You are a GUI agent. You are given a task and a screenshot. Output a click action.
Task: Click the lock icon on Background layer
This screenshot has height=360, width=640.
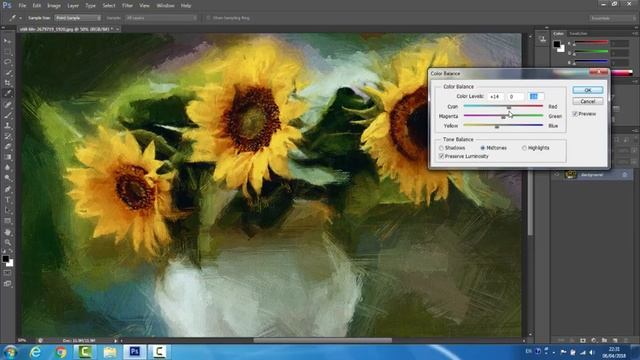tap(624, 175)
